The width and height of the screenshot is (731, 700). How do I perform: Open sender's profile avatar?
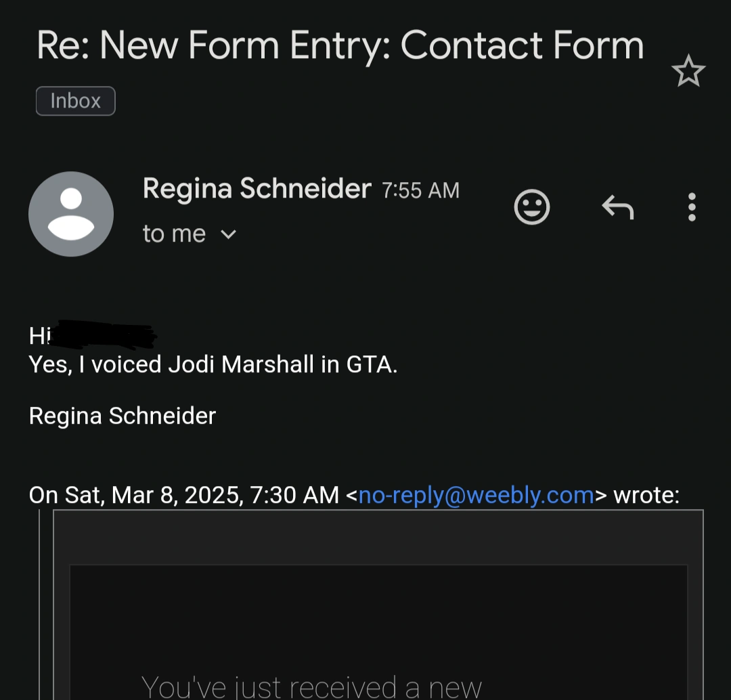click(71, 214)
